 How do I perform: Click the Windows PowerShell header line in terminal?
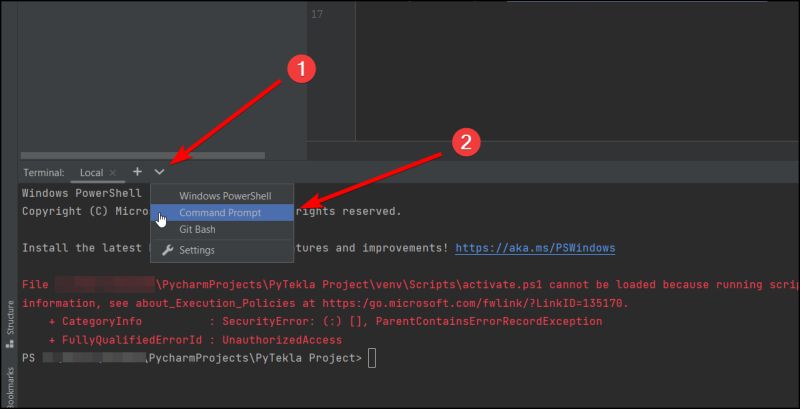click(x=82, y=193)
